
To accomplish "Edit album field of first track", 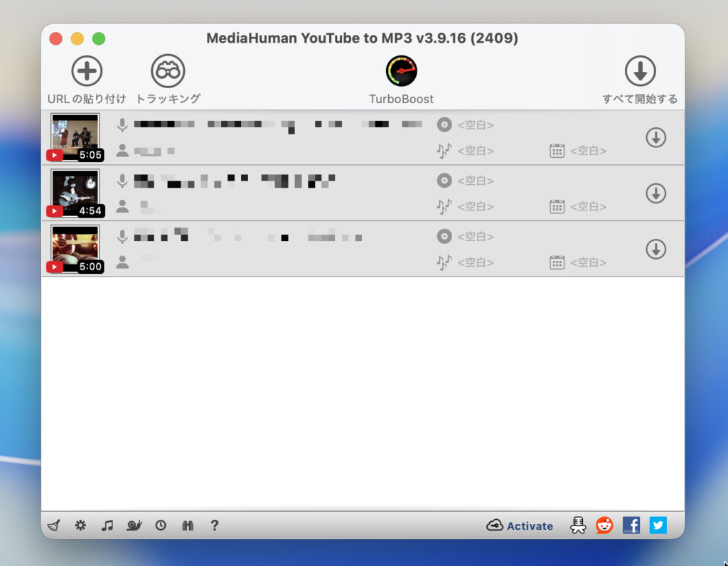I will pyautogui.click(x=475, y=125).
